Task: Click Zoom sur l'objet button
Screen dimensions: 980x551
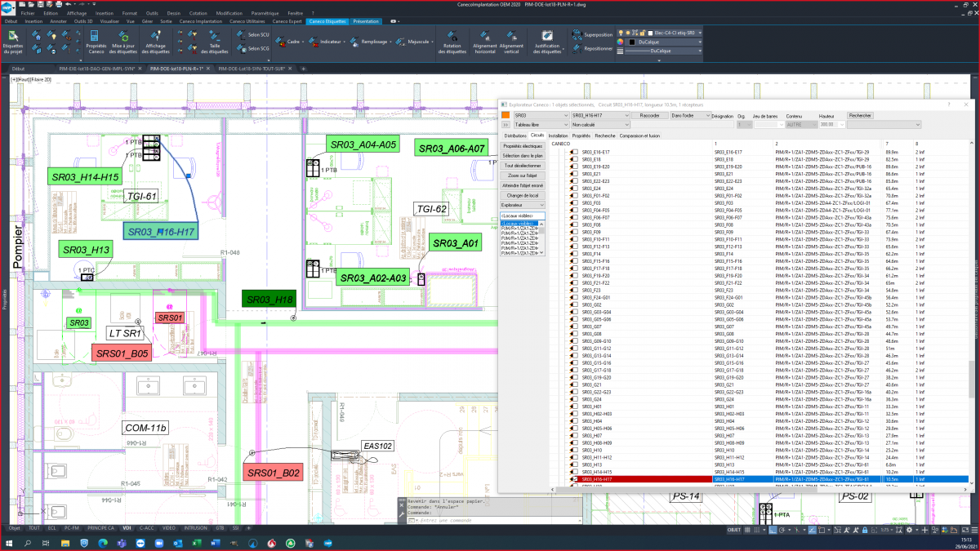Action: click(x=523, y=176)
